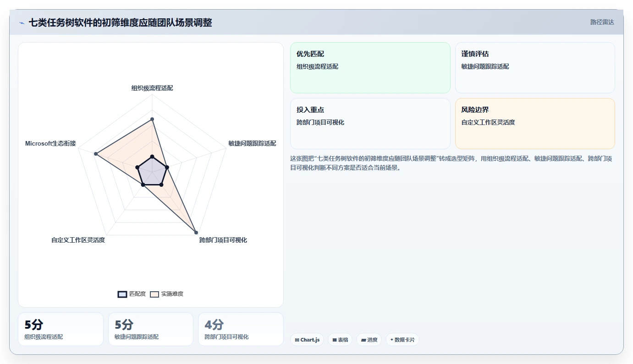
Task: Click the 实施难度 point on 跨部门项目可视化 axis
Action: (x=196, y=233)
